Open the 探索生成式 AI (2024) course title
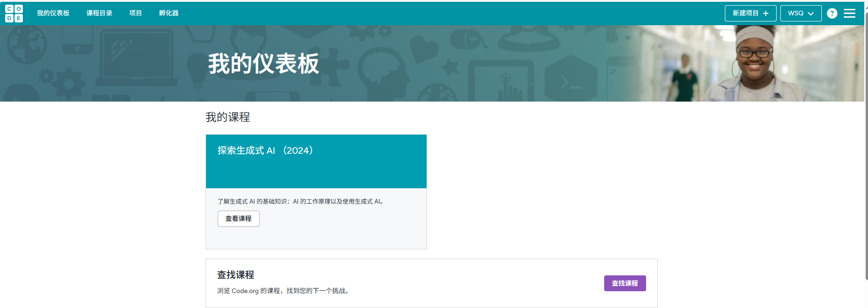868x308 pixels. coord(266,151)
